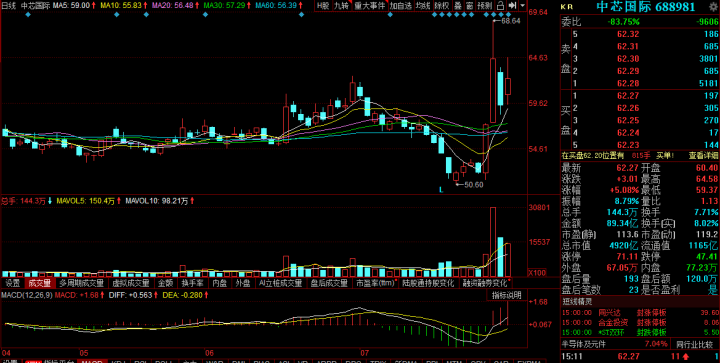Open the 日线 period selector

tap(8, 6)
